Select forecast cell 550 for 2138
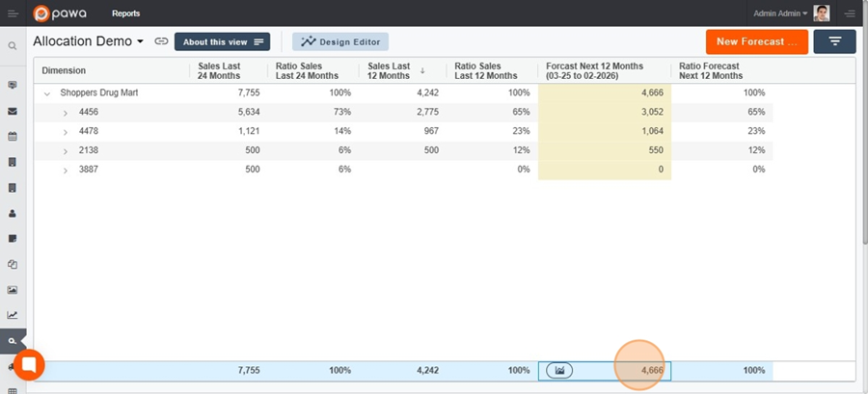This screenshot has height=394, width=868. click(605, 150)
